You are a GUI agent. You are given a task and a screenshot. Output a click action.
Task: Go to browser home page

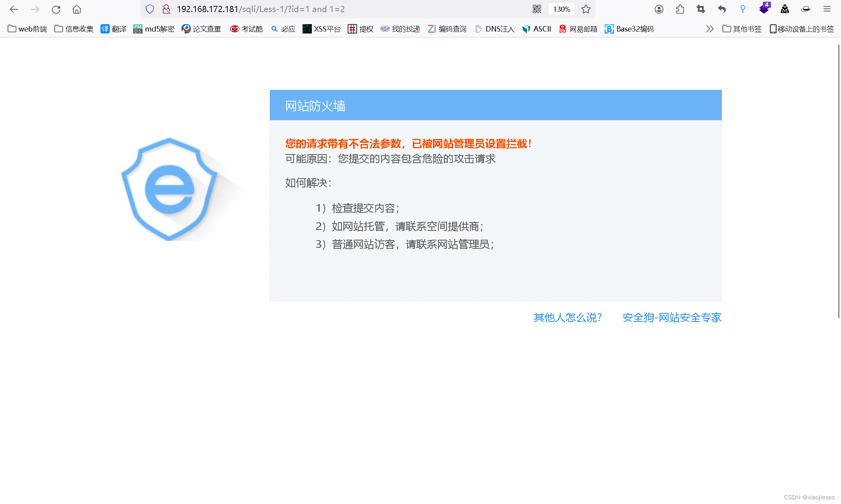(x=77, y=9)
